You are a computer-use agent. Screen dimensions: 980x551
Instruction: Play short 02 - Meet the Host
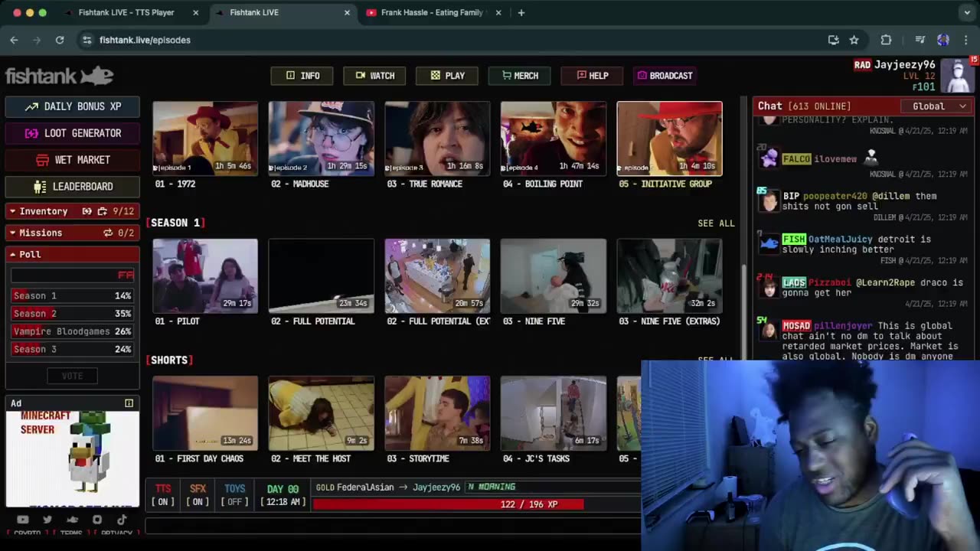pyautogui.click(x=322, y=413)
